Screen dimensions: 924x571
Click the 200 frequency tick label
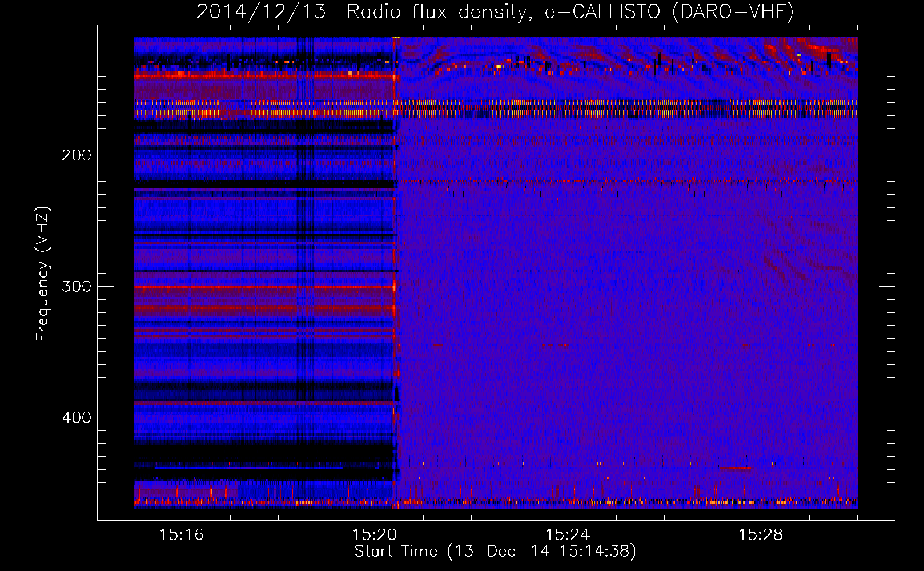(76, 155)
